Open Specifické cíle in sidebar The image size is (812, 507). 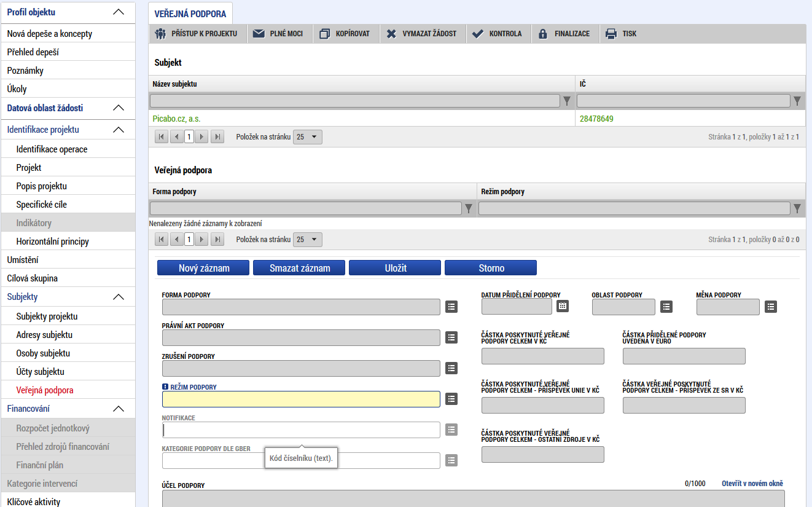pos(68,205)
